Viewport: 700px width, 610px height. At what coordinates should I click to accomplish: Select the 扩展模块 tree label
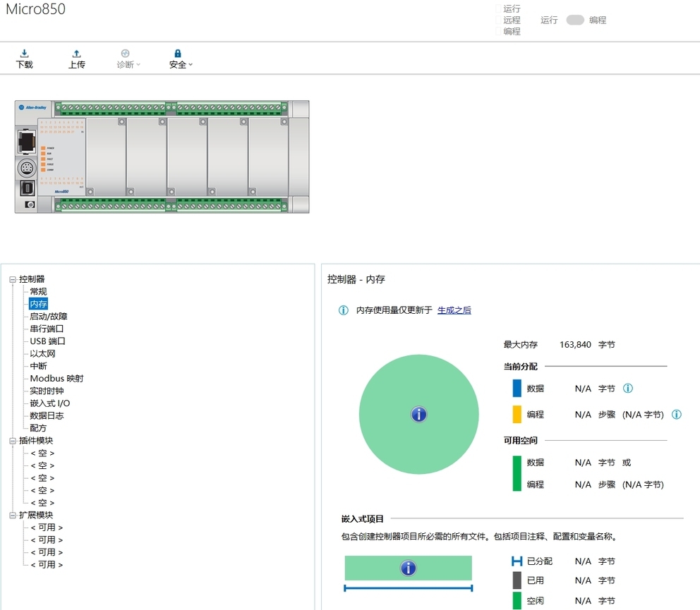pyautogui.click(x=36, y=516)
